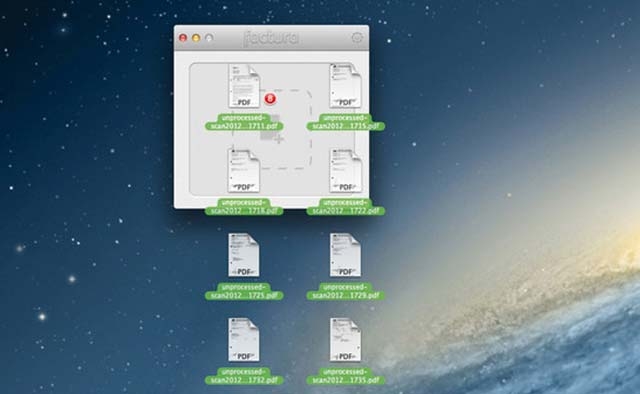The width and height of the screenshot is (640, 394).
Task: Click the PDF icon for scan2012...1722.pdf
Action: click(345, 171)
